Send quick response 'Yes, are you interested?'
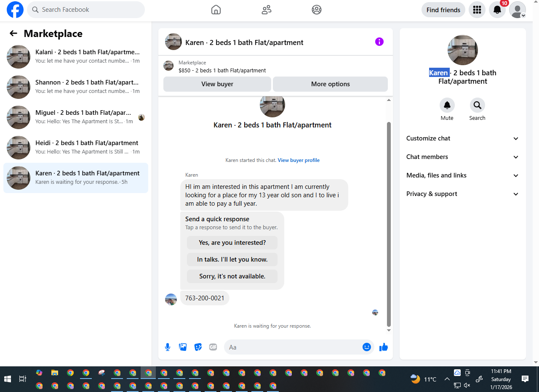The height and width of the screenshot is (392, 539). (x=232, y=243)
